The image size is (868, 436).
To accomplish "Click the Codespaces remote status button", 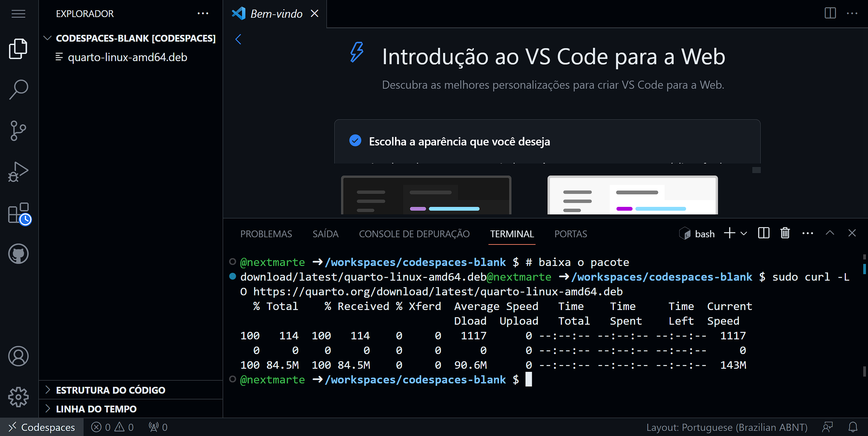I will (x=42, y=427).
